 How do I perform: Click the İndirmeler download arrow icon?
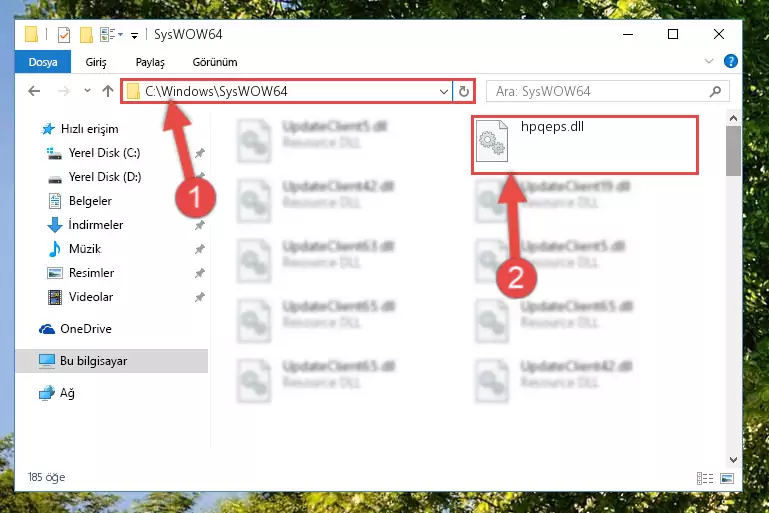tap(54, 225)
